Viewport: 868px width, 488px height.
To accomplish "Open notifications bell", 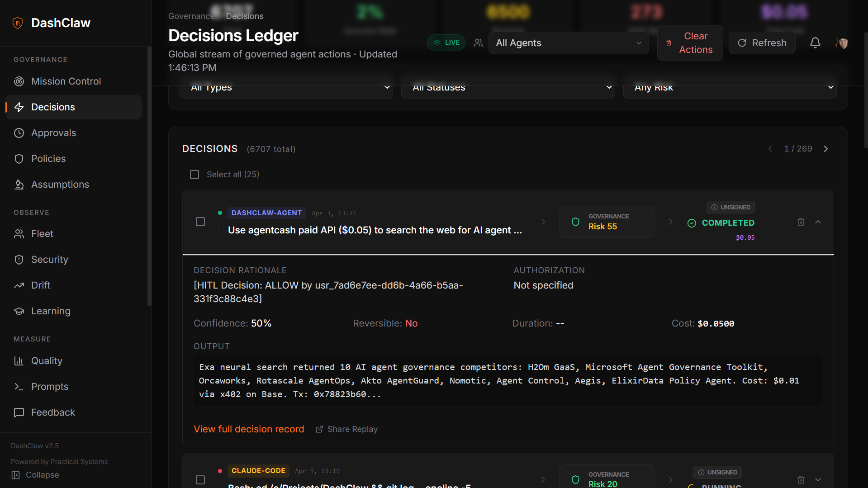I will pos(815,43).
